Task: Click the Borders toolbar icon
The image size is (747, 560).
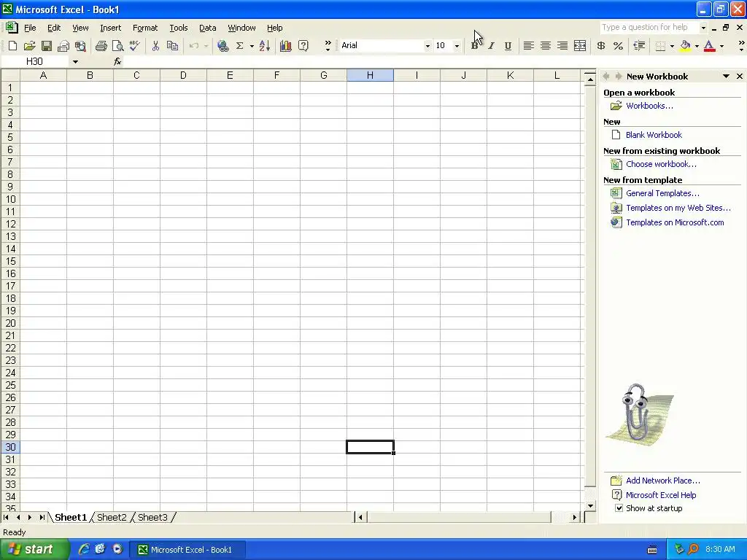Action: click(x=660, y=46)
